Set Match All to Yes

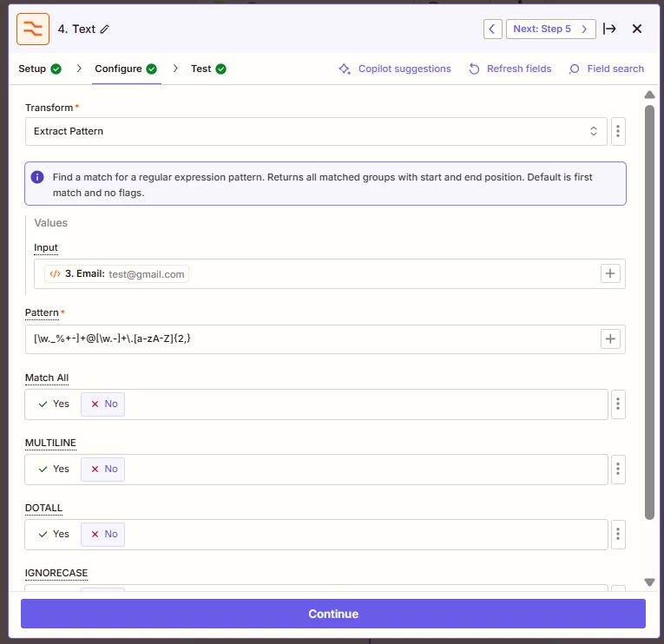click(54, 404)
